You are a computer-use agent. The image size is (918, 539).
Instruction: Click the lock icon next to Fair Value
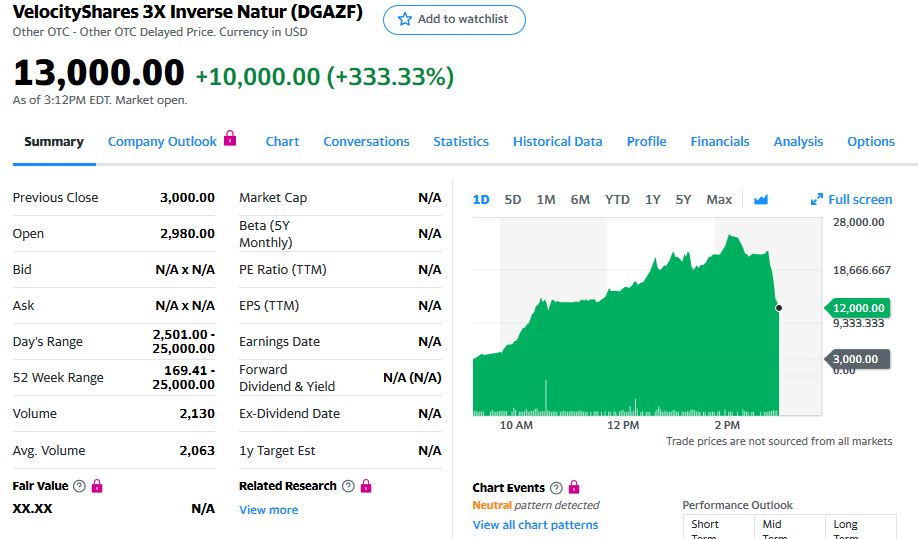[97, 486]
